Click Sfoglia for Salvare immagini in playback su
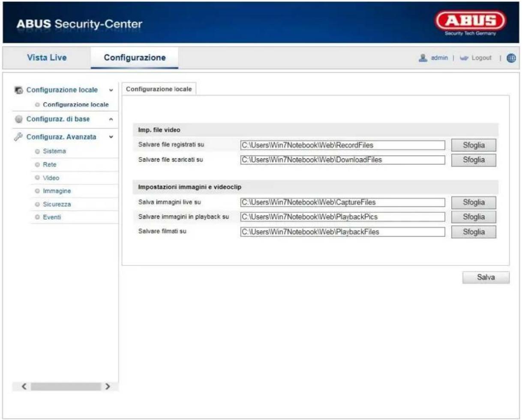The width and height of the screenshot is (522, 420). click(474, 217)
